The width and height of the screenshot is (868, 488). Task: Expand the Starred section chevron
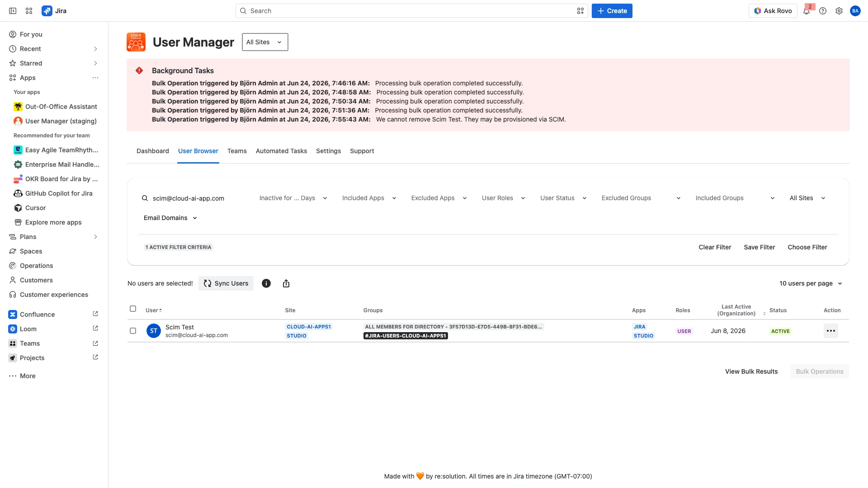tap(95, 63)
